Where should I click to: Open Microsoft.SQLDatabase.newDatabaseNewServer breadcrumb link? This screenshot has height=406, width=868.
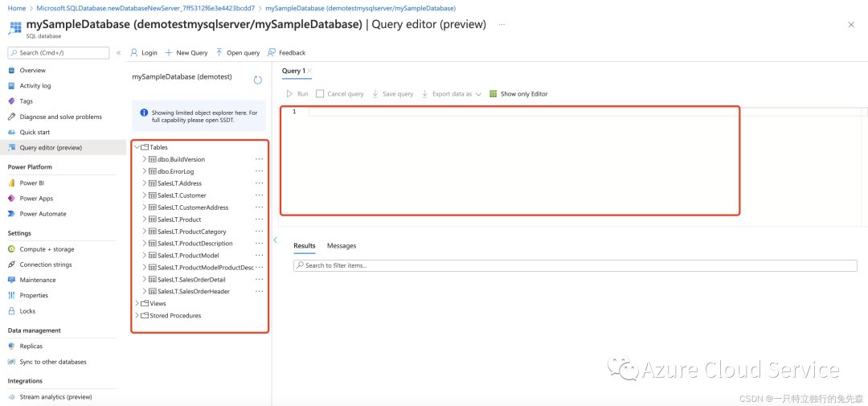click(145, 8)
